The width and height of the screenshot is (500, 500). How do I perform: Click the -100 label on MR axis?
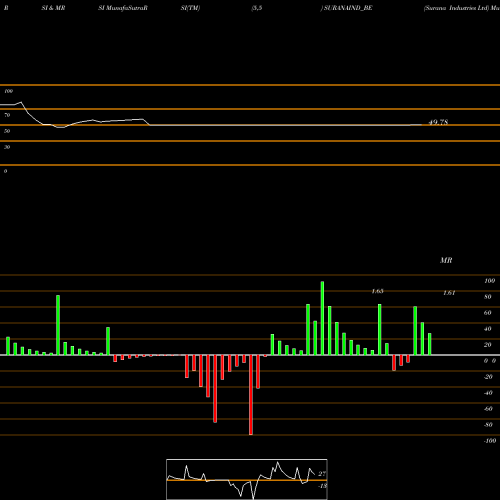[490, 441]
